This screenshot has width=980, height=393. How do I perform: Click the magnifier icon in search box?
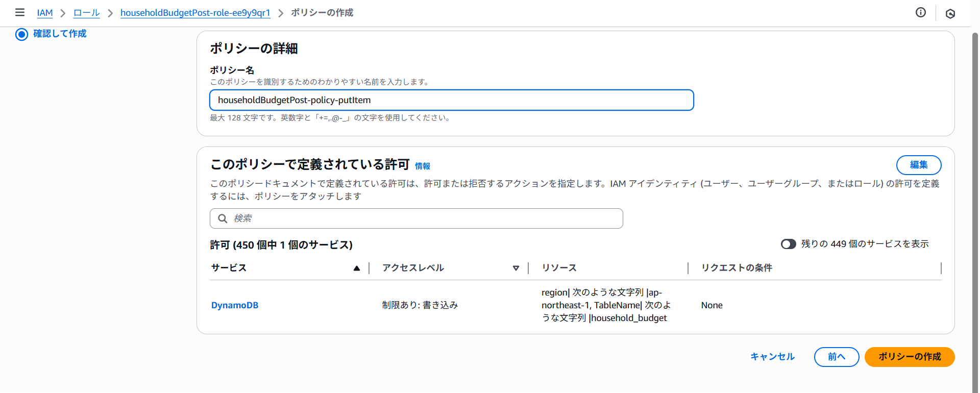(223, 218)
